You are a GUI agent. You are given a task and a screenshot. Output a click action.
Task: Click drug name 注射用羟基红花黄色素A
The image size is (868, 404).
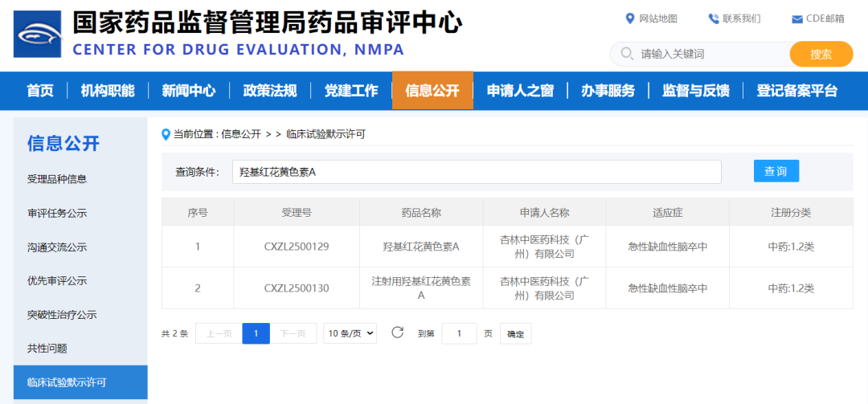click(421, 288)
